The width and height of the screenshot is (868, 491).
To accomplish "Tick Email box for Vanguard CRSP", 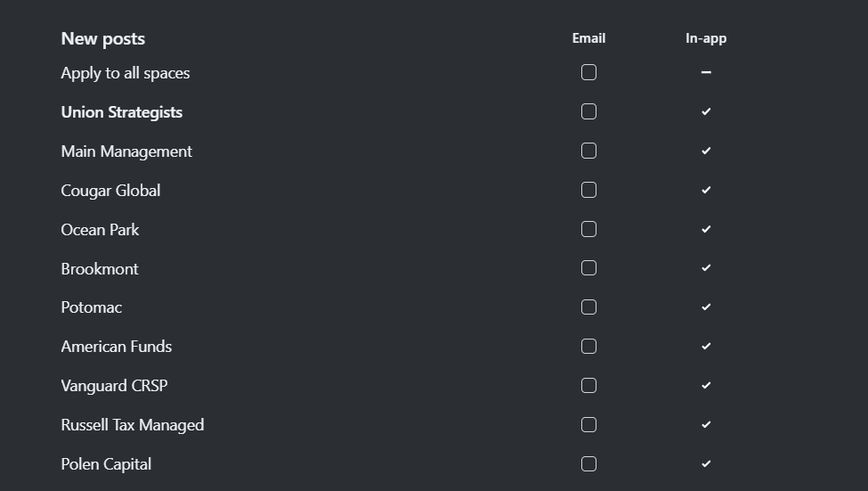I will click(x=588, y=386).
